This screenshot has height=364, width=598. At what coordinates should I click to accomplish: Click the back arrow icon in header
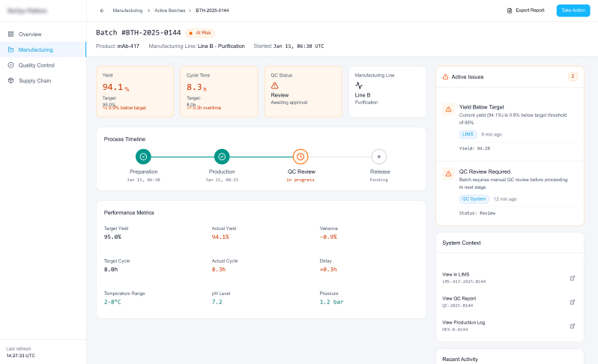(x=102, y=10)
